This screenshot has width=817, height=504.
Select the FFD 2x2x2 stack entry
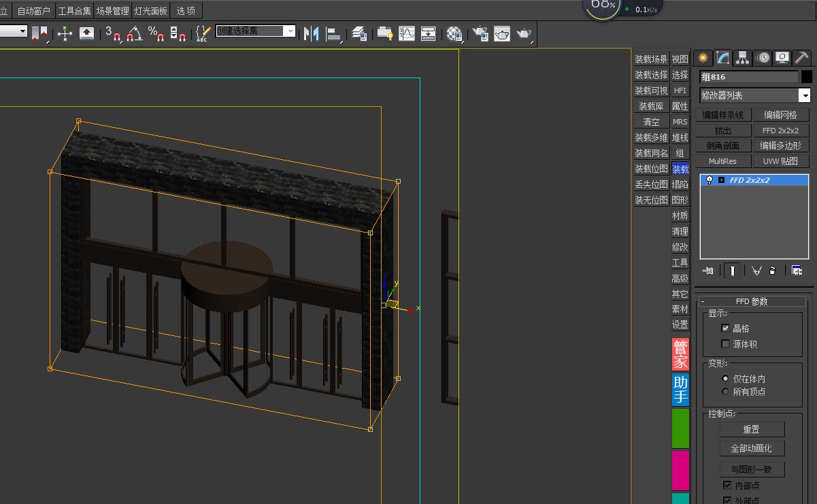[754, 180]
